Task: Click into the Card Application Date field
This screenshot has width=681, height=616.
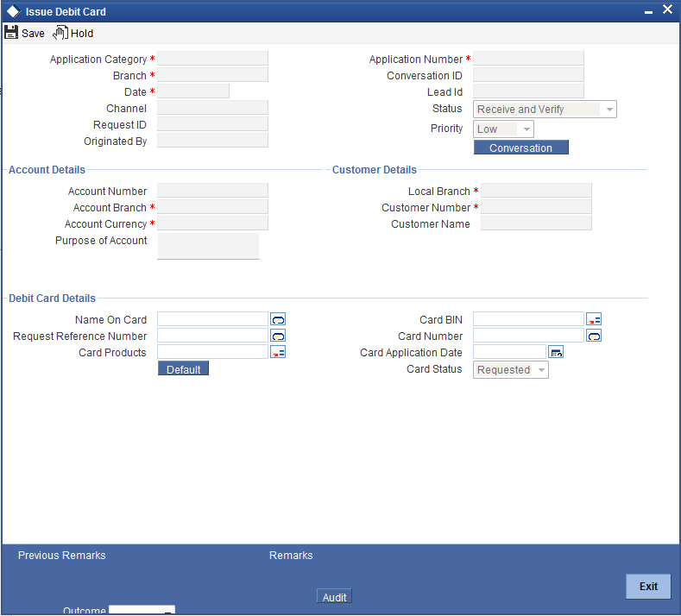Action: click(509, 352)
